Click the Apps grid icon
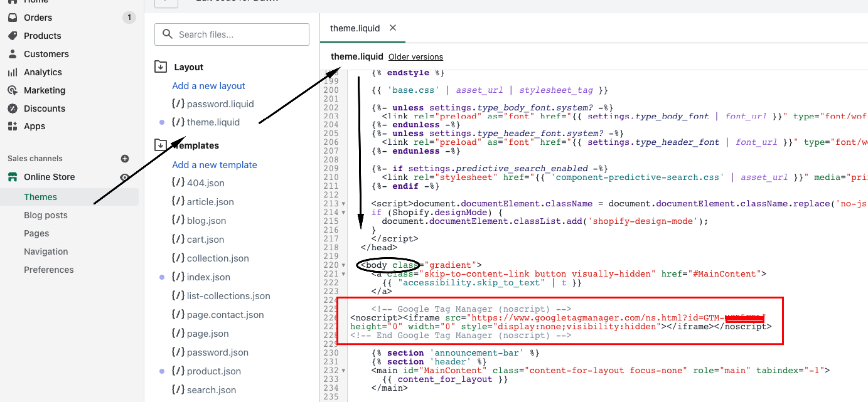Image resolution: width=868 pixels, height=402 pixels. click(13, 126)
